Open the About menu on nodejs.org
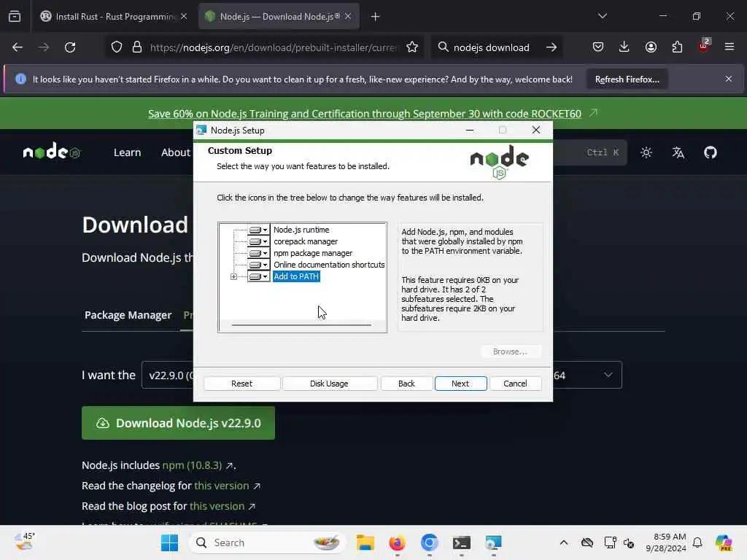 tap(176, 152)
